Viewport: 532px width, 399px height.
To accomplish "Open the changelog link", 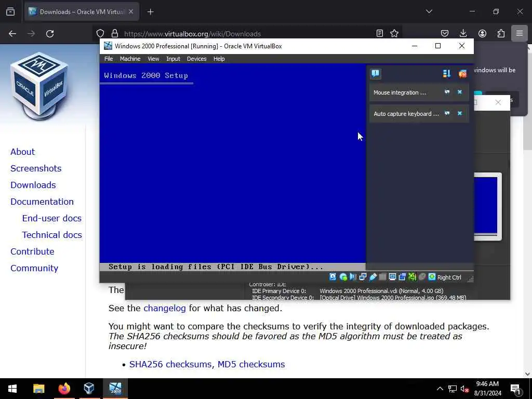I will click(165, 308).
